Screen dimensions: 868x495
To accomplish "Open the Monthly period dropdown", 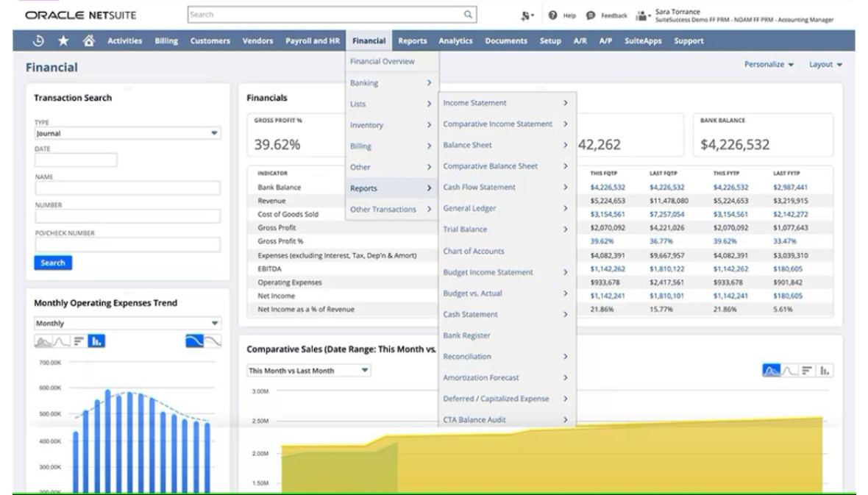I will (x=127, y=324).
